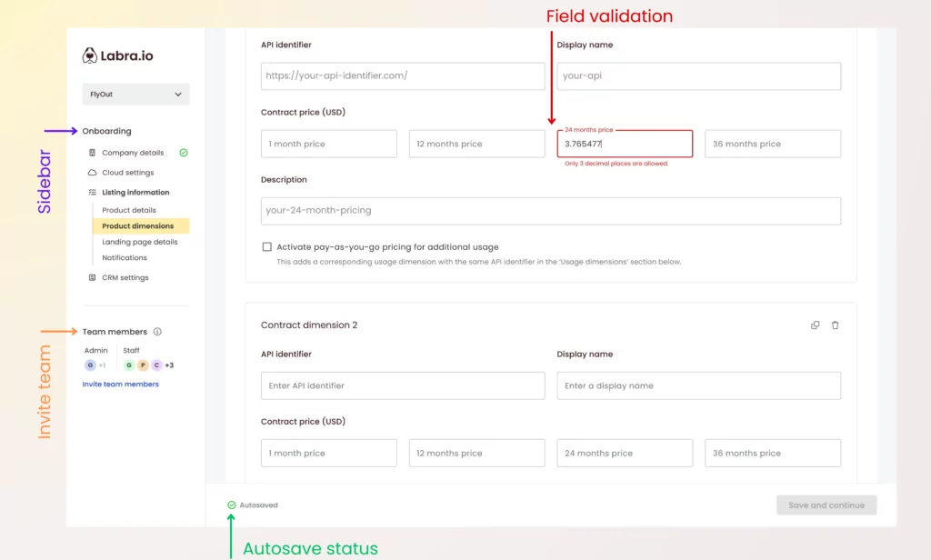Click dimension 2 36 months price field
The image size is (931, 560).
coord(773,453)
